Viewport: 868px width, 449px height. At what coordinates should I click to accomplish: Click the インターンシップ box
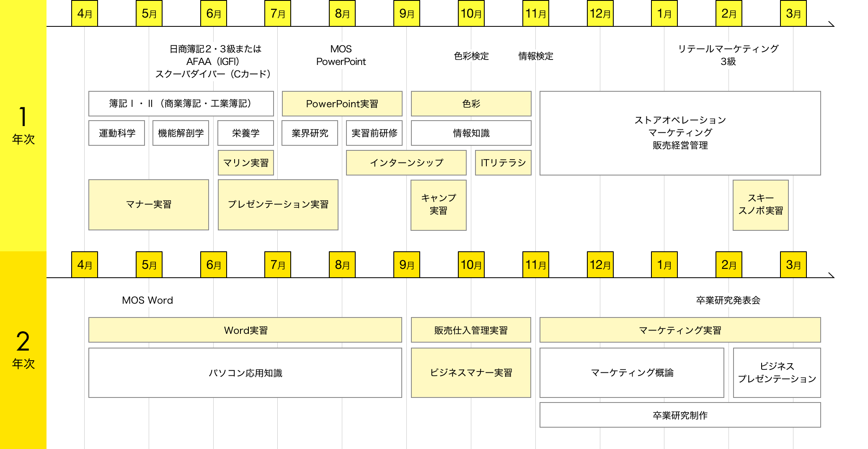406,163
